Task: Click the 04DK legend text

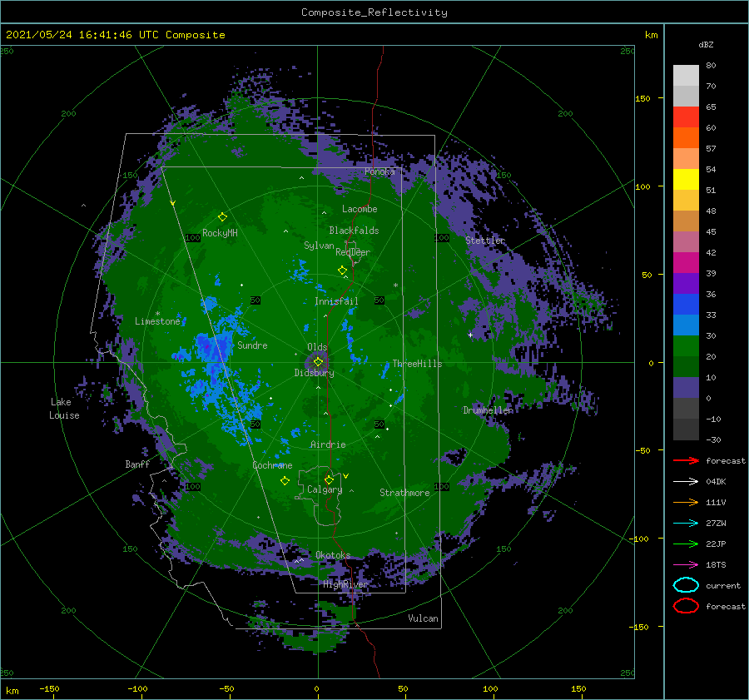Action: (x=716, y=482)
